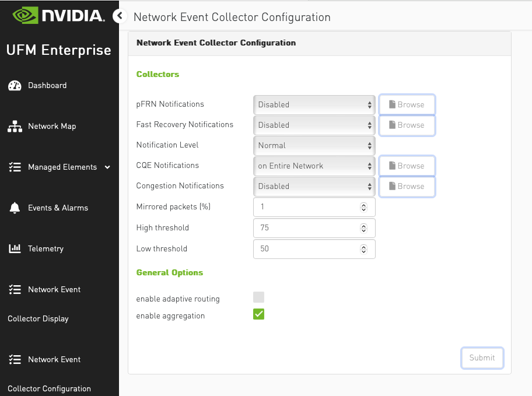Change the Notification Level selection
Viewport: 532px width, 396px height.
pos(314,145)
